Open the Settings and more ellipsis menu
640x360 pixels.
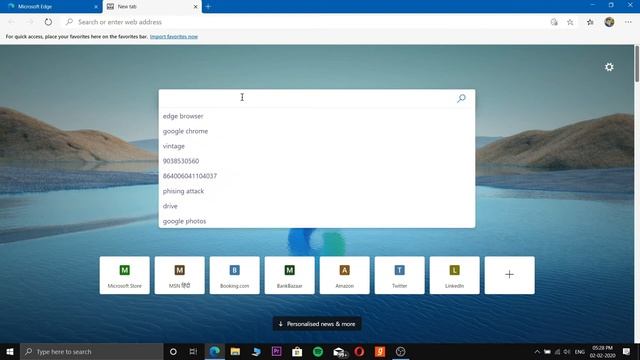[x=628, y=22]
